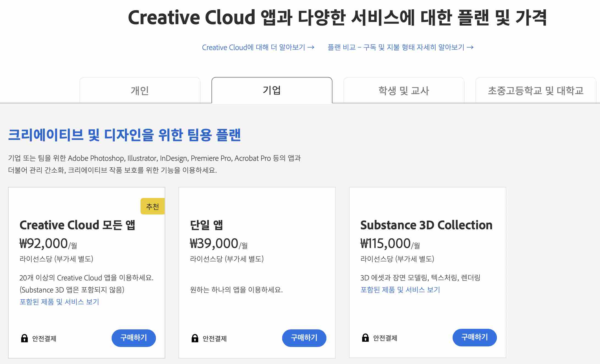Click the ₩92,000/월 price text
600x364 pixels.
48,244
